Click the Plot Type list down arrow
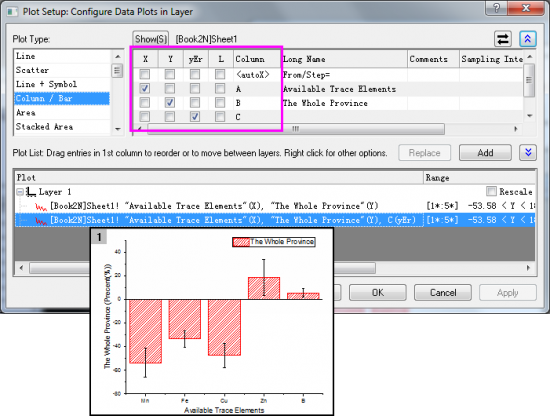 coord(118,129)
